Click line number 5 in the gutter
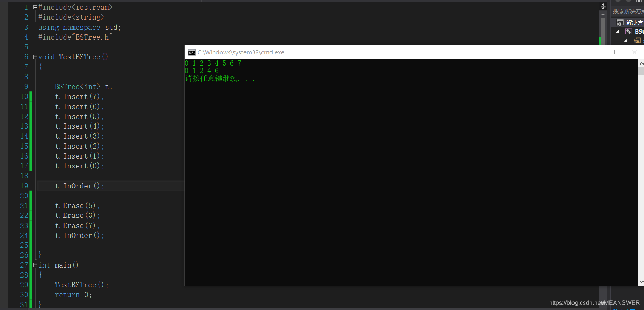This screenshot has width=644, height=310. [26, 47]
